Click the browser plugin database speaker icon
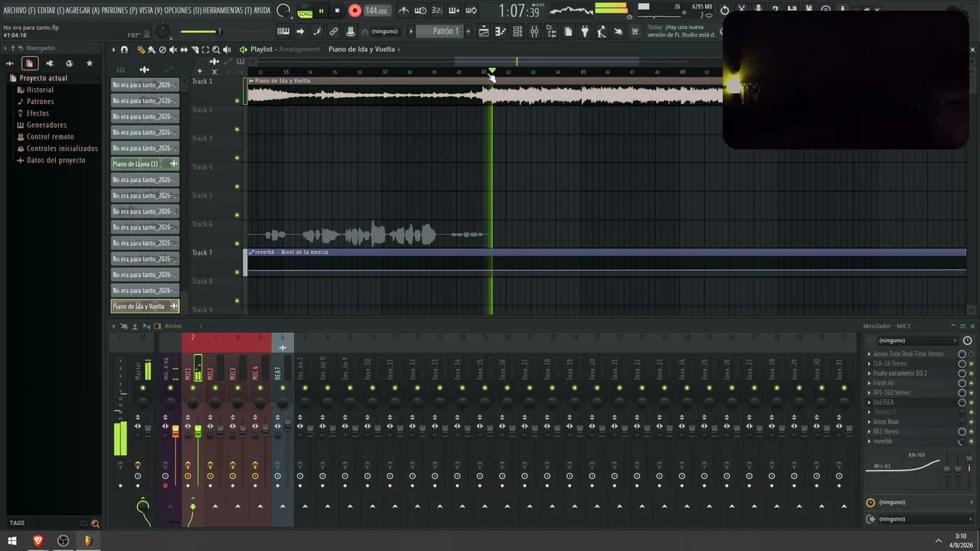 (50, 64)
